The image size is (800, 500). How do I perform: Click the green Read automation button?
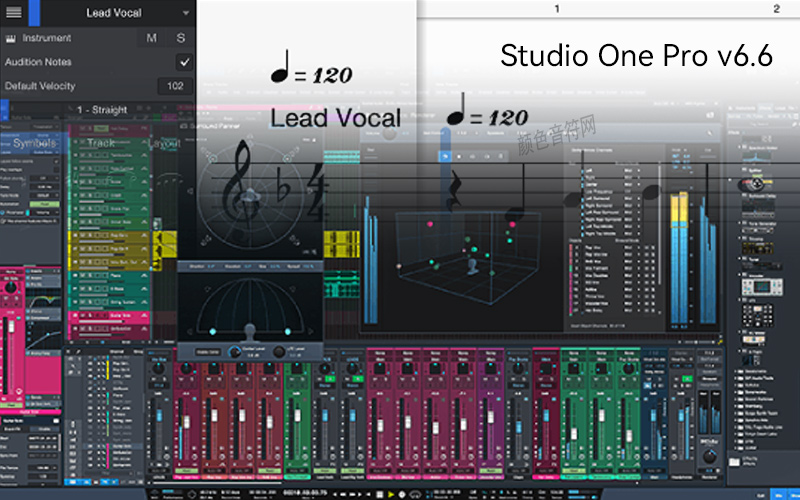[45, 204]
